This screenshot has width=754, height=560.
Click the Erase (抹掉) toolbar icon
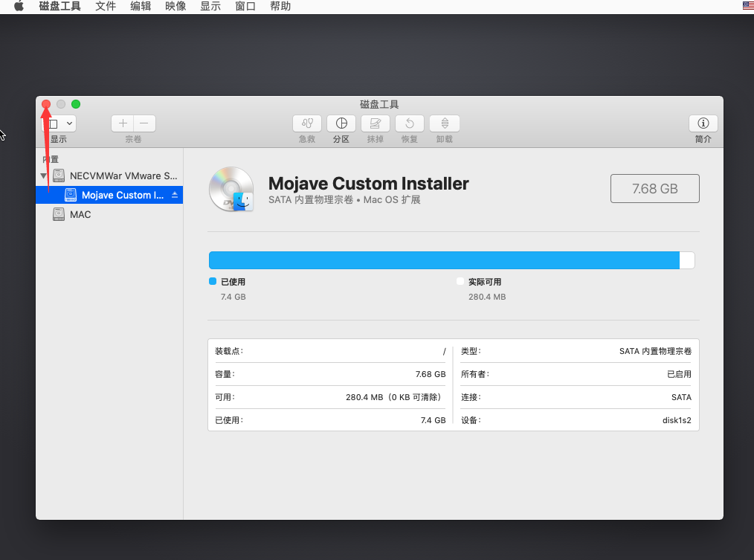pyautogui.click(x=376, y=123)
